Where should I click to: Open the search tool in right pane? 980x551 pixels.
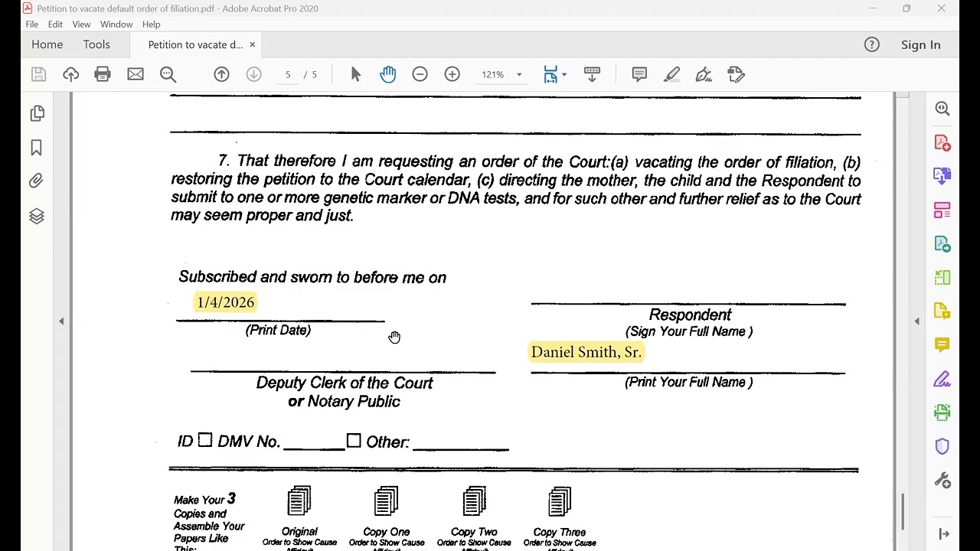tap(942, 109)
